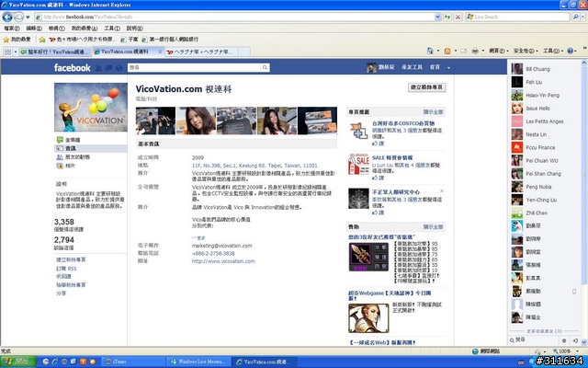Open the 首頁 home link in Facebook header
Viewport: 588px width, 368px height.
click(435, 67)
